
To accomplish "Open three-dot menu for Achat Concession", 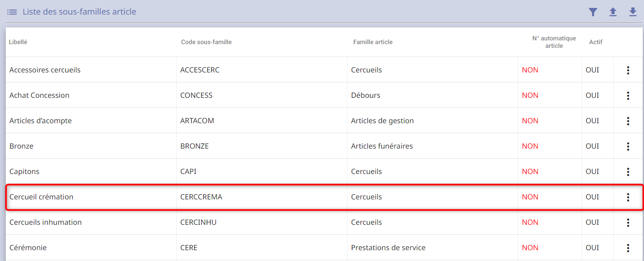I will [628, 95].
